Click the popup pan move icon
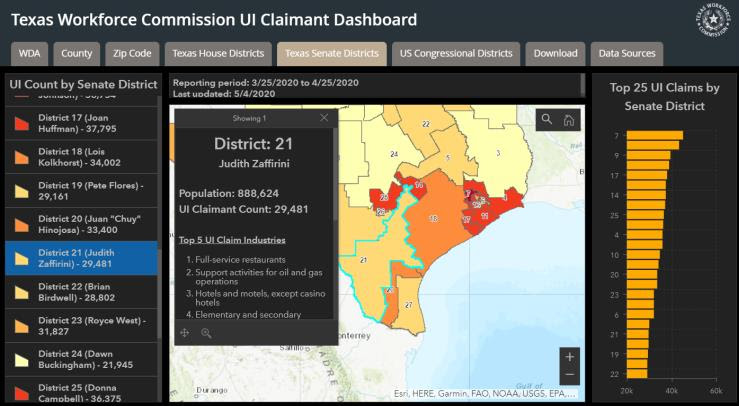The width and height of the screenshot is (739, 406). tap(184, 333)
